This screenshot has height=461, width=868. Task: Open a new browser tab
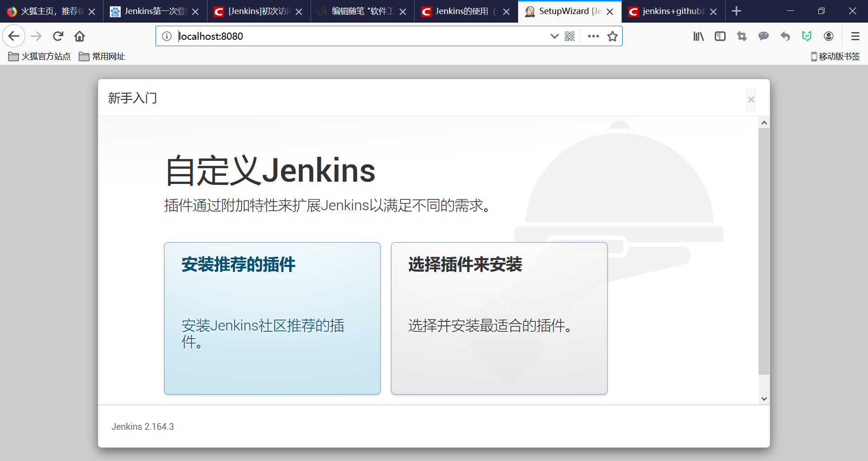click(736, 11)
